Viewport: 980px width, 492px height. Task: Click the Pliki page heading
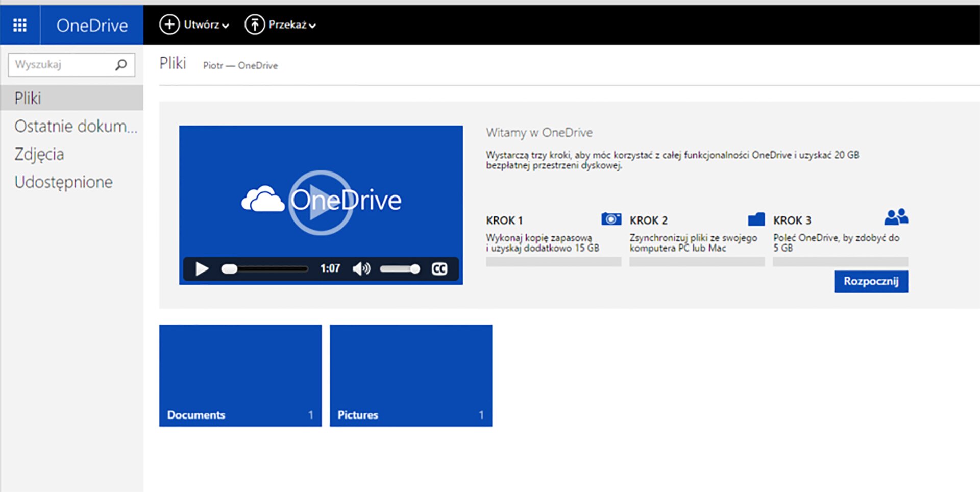click(173, 63)
